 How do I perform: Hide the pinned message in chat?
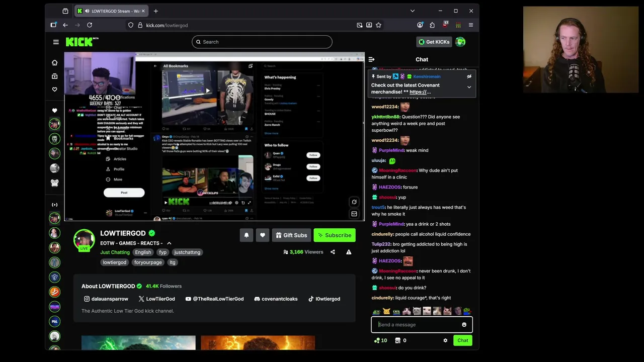pyautogui.click(x=469, y=76)
